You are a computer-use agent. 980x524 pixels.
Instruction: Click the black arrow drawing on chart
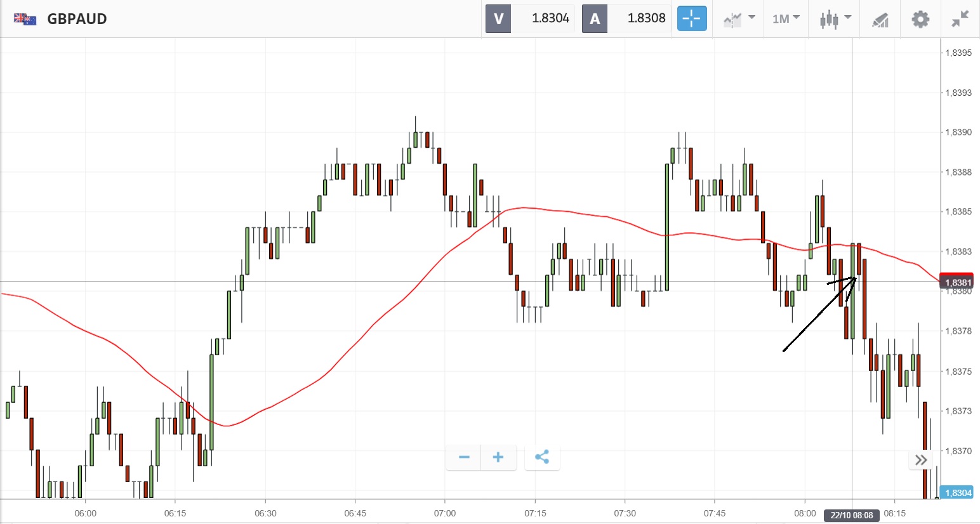(819, 314)
